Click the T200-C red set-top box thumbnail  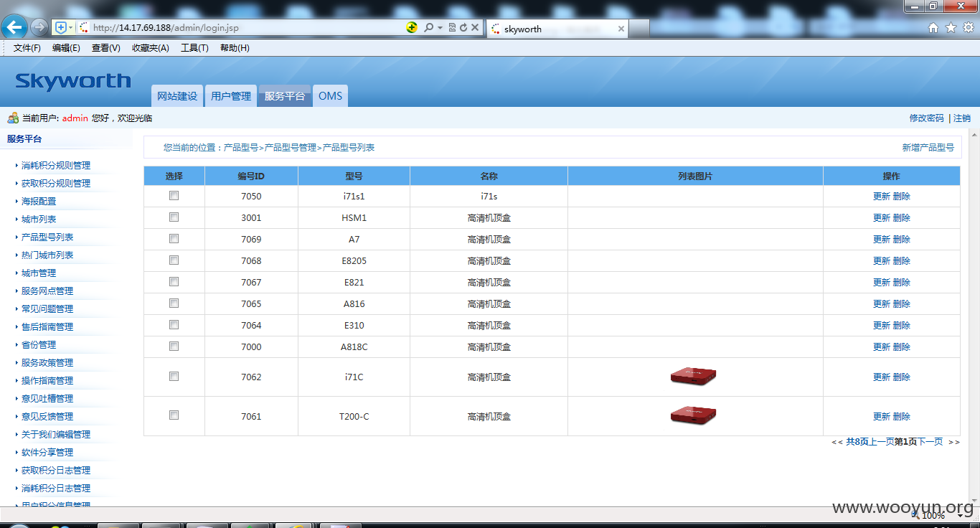click(x=693, y=415)
